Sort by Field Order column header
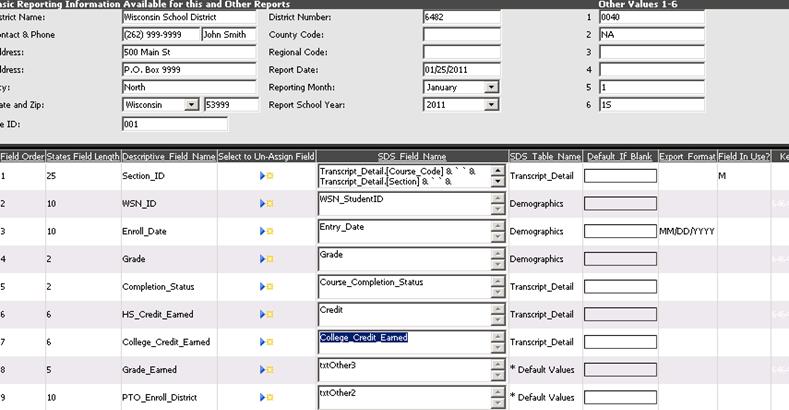 pos(22,156)
